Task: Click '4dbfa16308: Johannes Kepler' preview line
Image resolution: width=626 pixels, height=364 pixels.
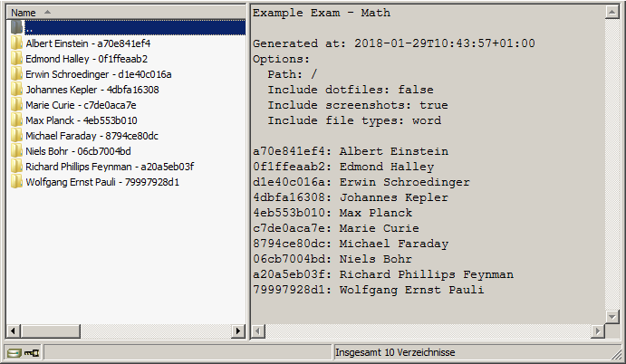Action: point(351,197)
